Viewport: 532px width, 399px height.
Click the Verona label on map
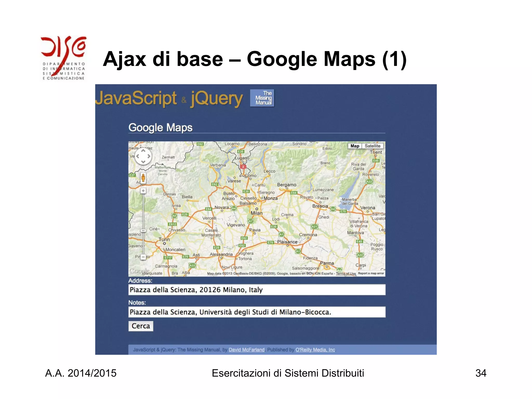click(368, 208)
